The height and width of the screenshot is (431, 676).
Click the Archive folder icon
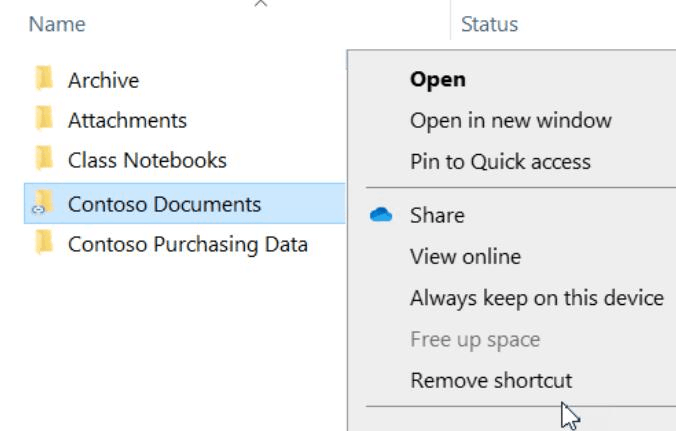pos(44,78)
